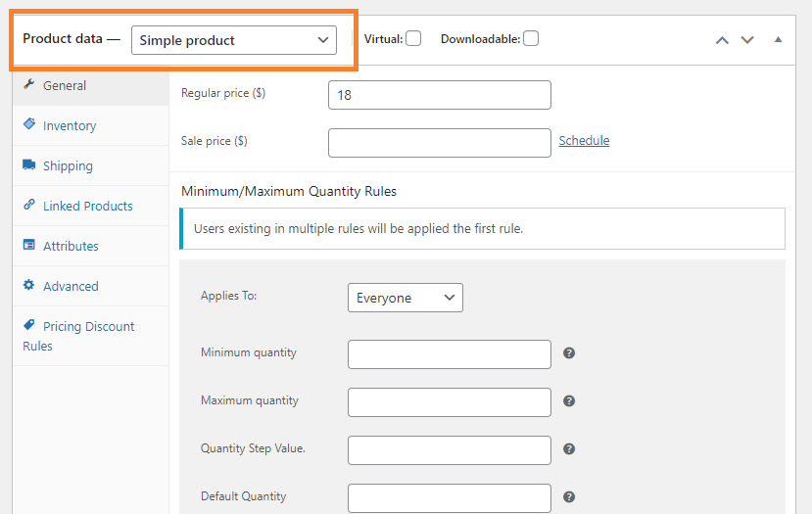Click the Inventory tag icon

(x=29, y=123)
